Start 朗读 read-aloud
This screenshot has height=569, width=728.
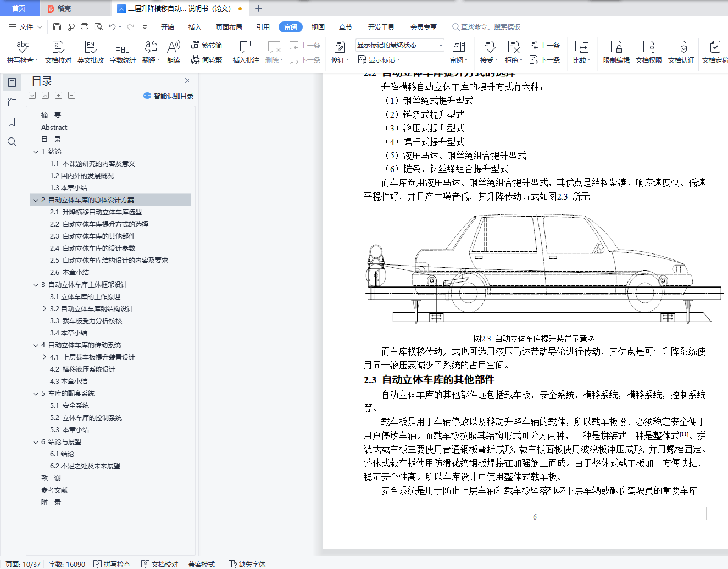tap(174, 52)
